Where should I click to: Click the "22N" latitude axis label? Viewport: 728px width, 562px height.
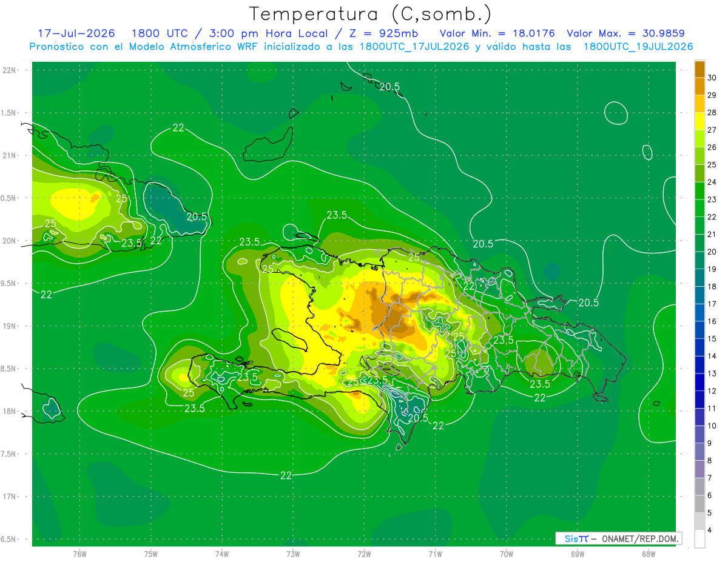tap(10, 70)
